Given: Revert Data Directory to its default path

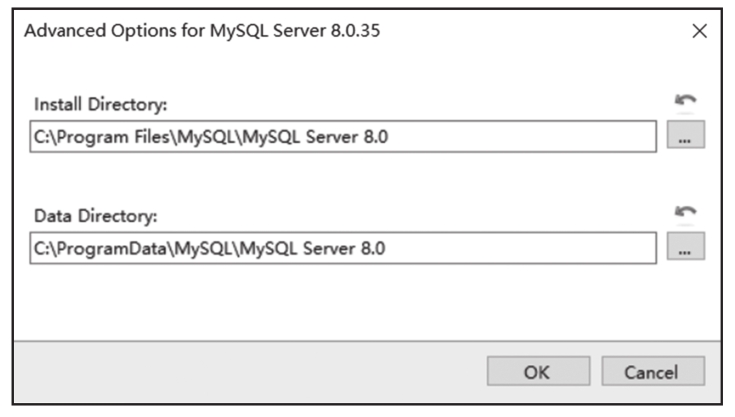Looking at the screenshot, I should coord(685,212).
